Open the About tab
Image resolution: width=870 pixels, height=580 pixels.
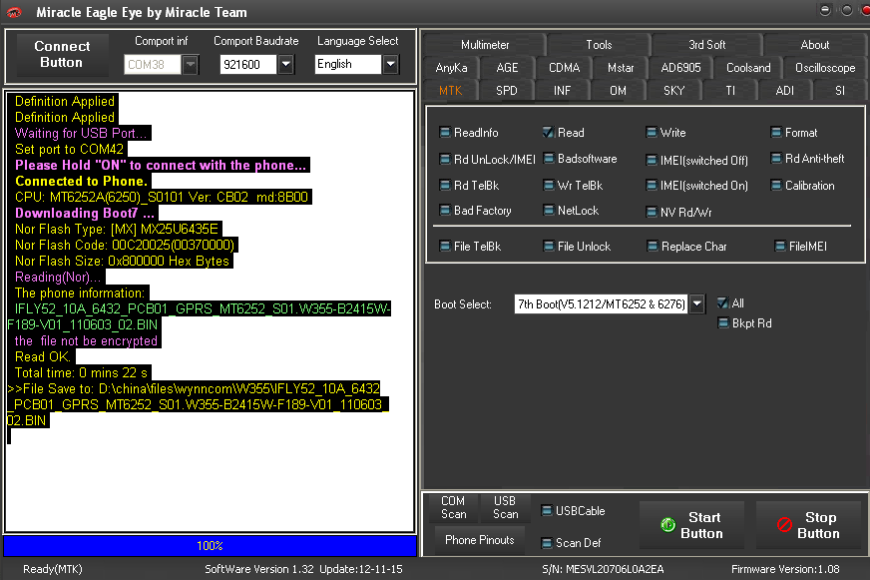pyautogui.click(x=815, y=45)
